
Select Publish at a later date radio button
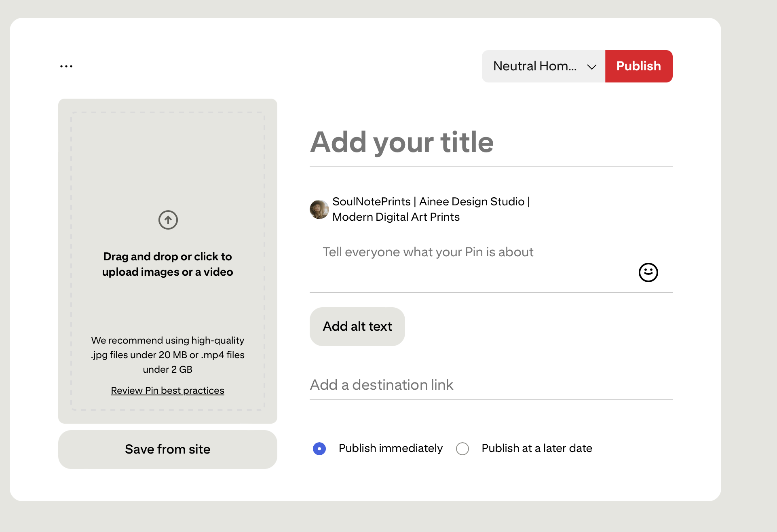[462, 449]
